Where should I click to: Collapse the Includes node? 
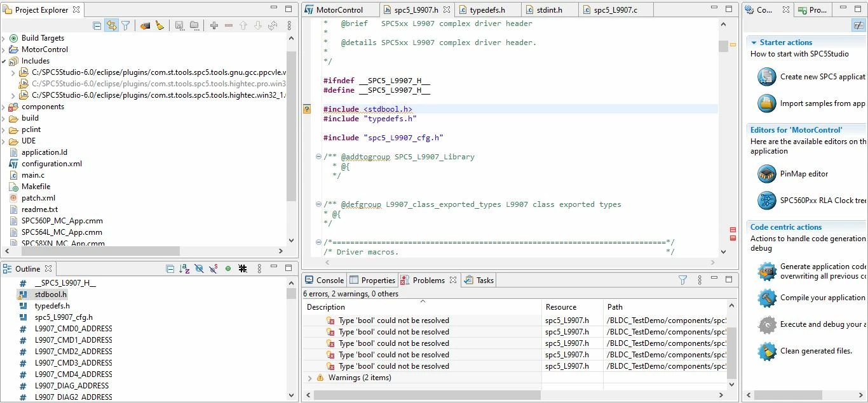point(4,61)
